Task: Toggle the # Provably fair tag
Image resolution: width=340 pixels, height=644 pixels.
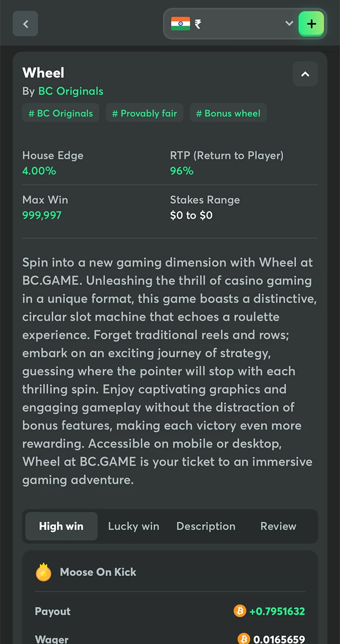Action: pyautogui.click(x=145, y=113)
